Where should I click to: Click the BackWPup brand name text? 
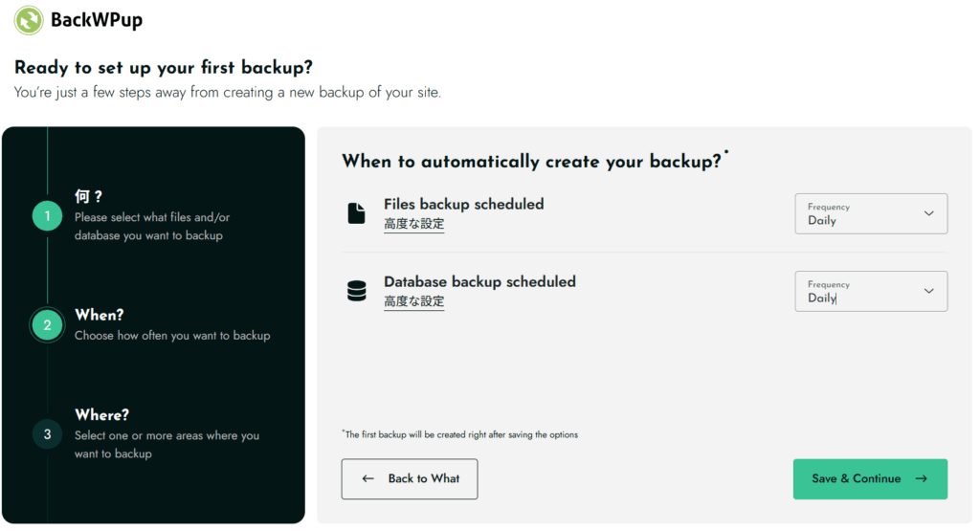tap(96, 20)
